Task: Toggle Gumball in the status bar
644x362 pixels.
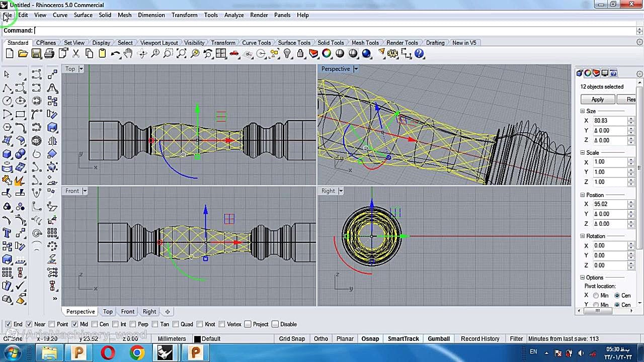Action: click(438, 339)
